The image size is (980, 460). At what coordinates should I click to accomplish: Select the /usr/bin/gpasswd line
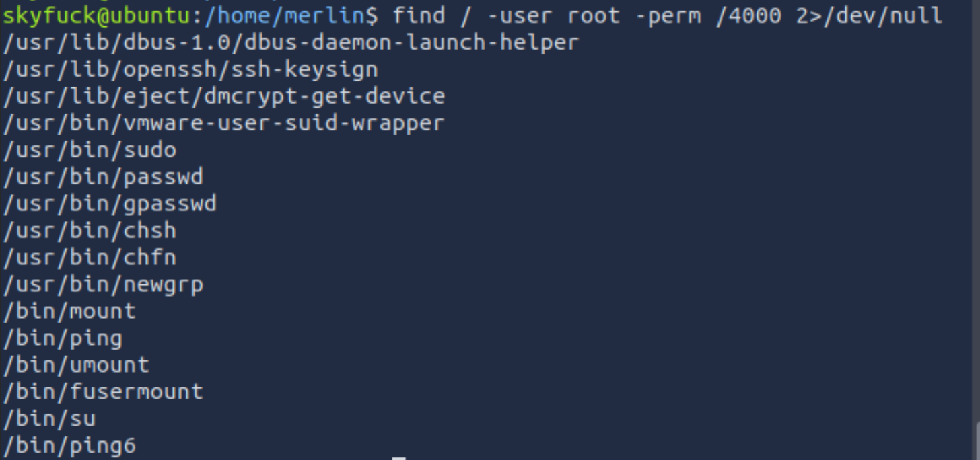[110, 204]
